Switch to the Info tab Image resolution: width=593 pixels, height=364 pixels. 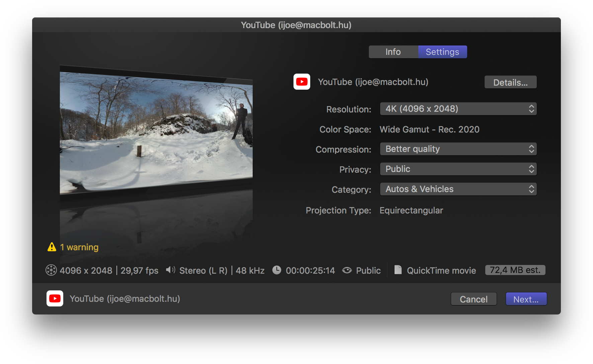(x=393, y=52)
